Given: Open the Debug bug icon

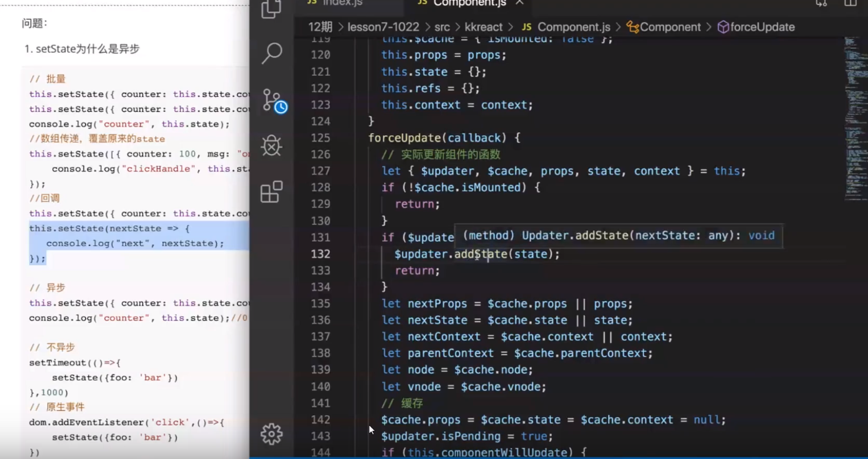Looking at the screenshot, I should (x=271, y=146).
